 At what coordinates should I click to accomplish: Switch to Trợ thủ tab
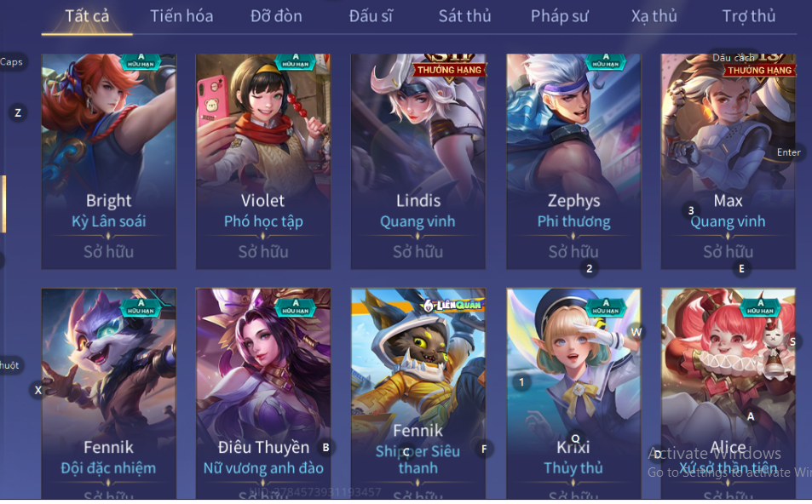(749, 16)
